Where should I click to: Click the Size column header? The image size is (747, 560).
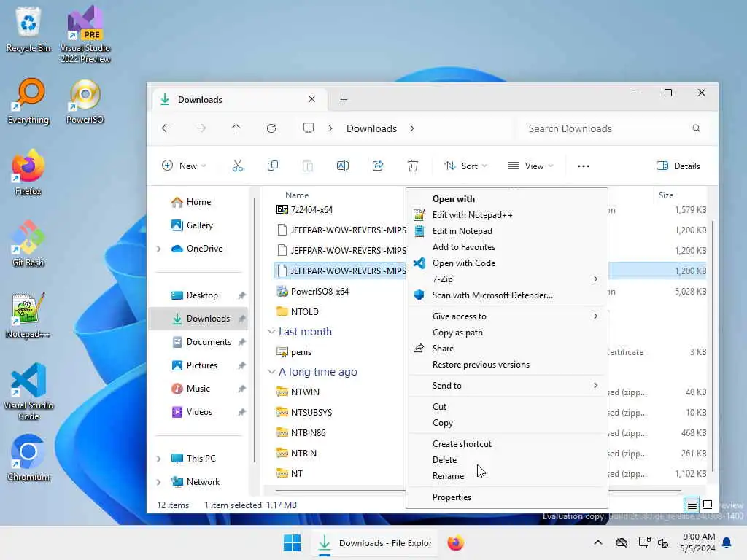[x=666, y=195]
